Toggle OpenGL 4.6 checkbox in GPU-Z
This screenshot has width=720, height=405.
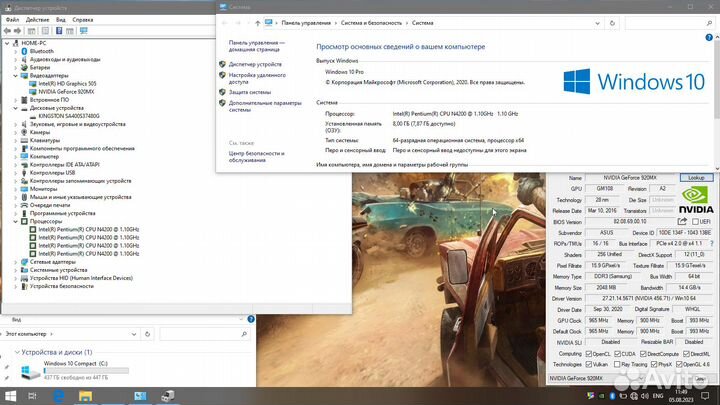tap(679, 364)
